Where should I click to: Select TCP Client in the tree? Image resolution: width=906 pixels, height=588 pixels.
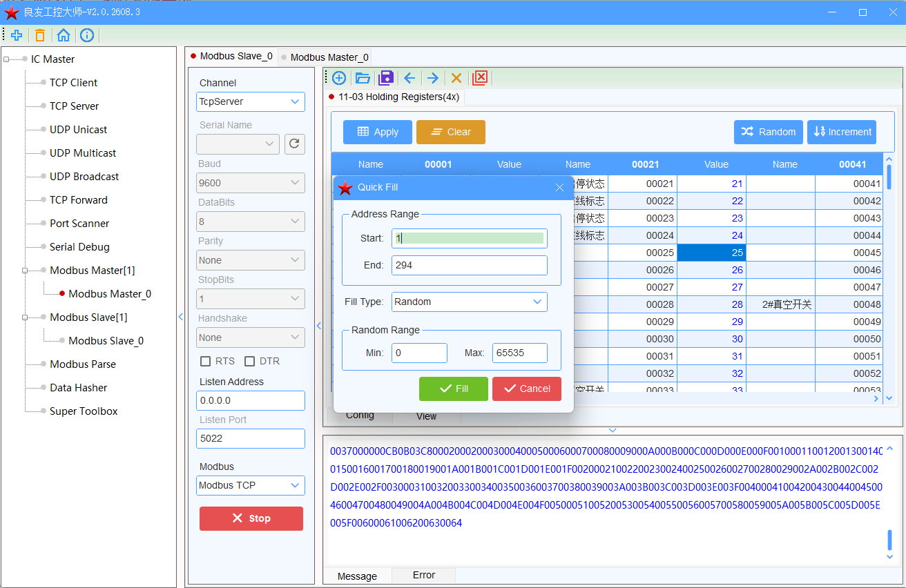pos(73,83)
